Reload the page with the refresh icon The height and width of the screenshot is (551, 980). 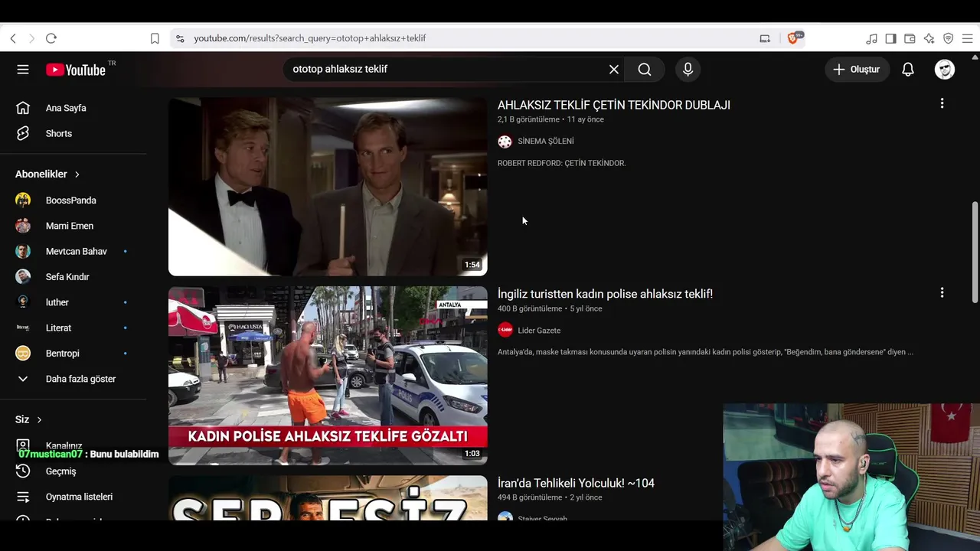tap(51, 38)
